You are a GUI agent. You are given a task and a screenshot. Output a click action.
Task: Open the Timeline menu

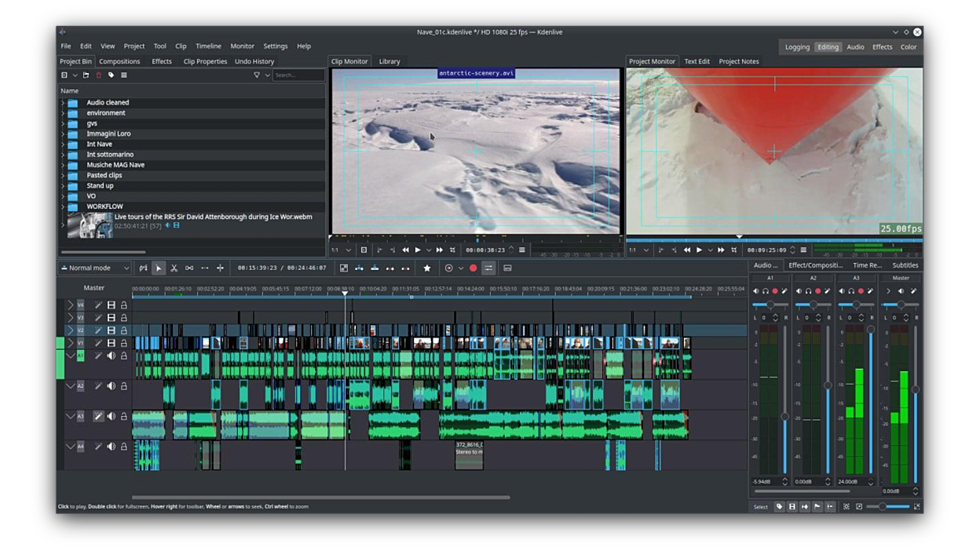208,46
